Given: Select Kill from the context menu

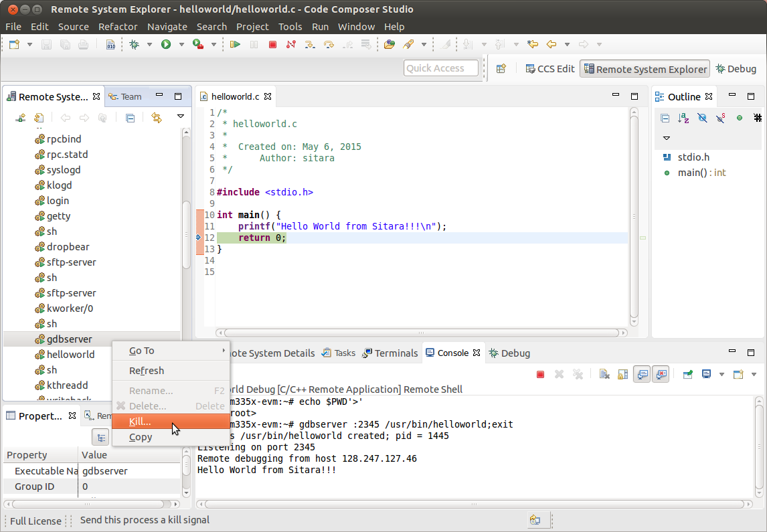Looking at the screenshot, I should point(140,421).
